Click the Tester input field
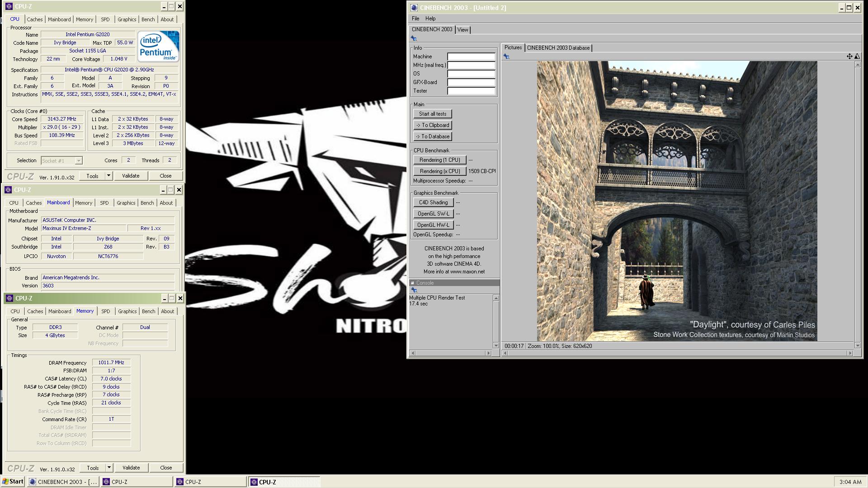Screen dimensions: 868x488 tap(471, 91)
